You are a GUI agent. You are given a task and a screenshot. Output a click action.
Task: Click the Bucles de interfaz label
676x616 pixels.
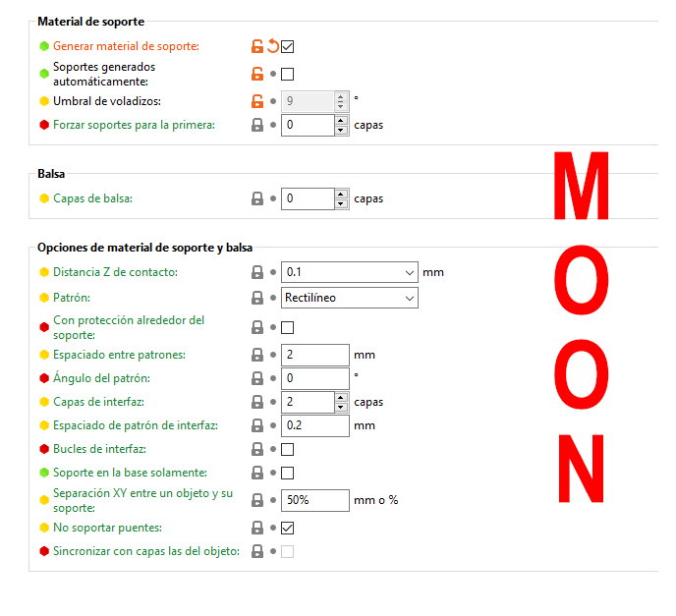pyautogui.click(x=99, y=449)
